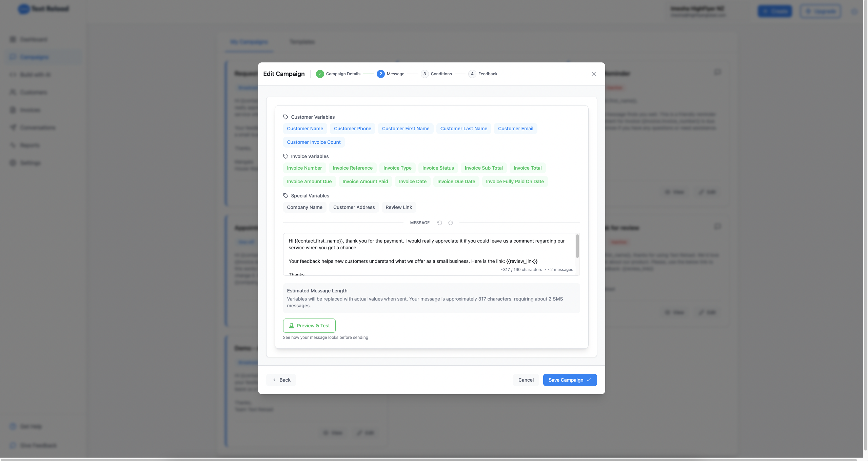Close the Edit Campaign dialog
Screen dimensions: 868x461
click(x=593, y=74)
